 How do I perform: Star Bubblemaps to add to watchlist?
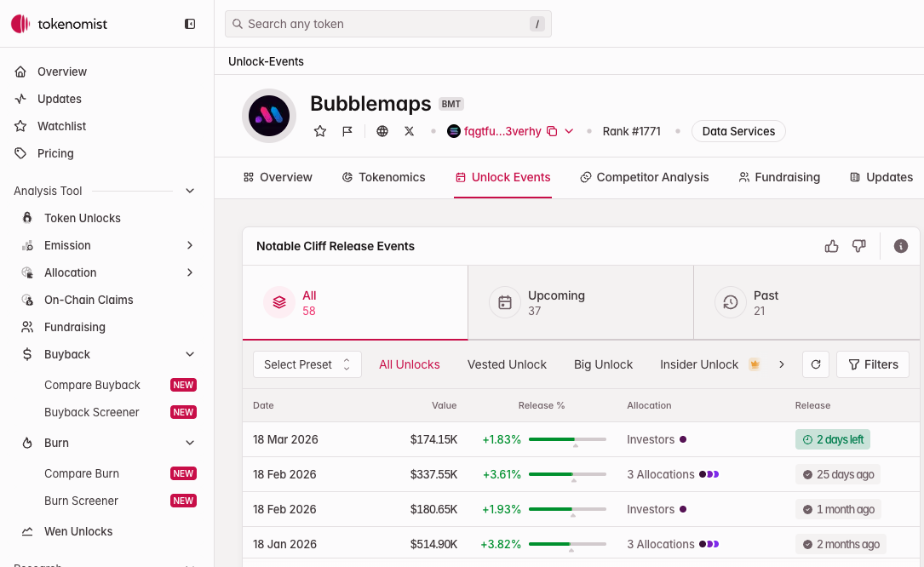(320, 131)
